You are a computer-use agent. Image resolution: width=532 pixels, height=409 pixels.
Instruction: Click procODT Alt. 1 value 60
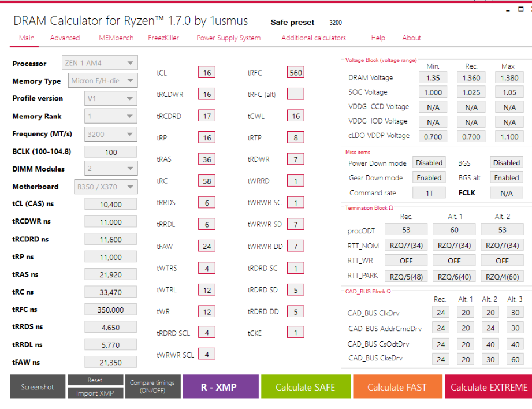tap(454, 229)
